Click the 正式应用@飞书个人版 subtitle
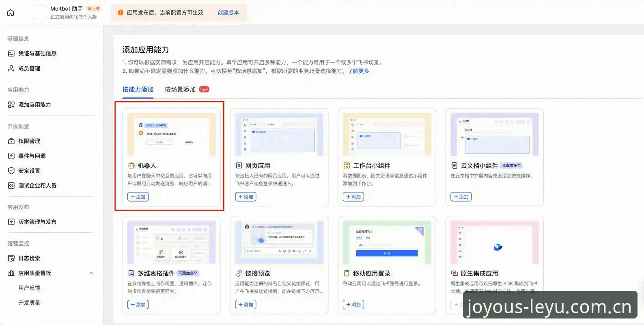 [74, 17]
